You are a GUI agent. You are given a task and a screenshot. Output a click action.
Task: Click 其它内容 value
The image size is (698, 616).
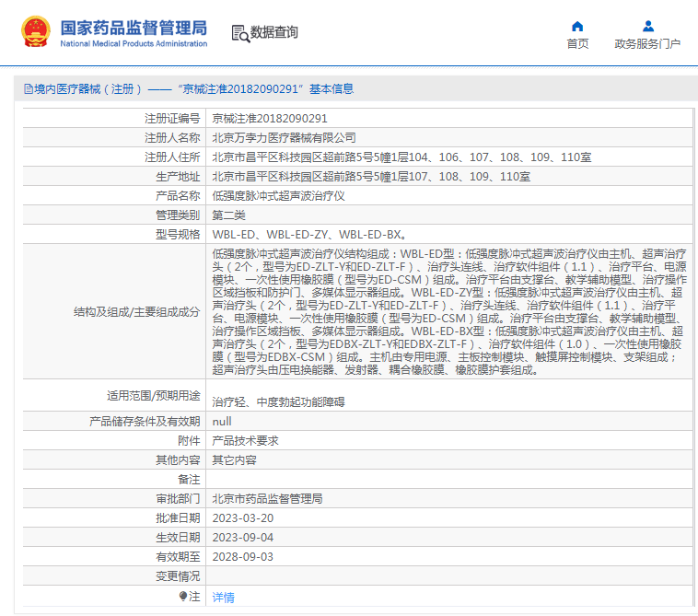(x=234, y=460)
